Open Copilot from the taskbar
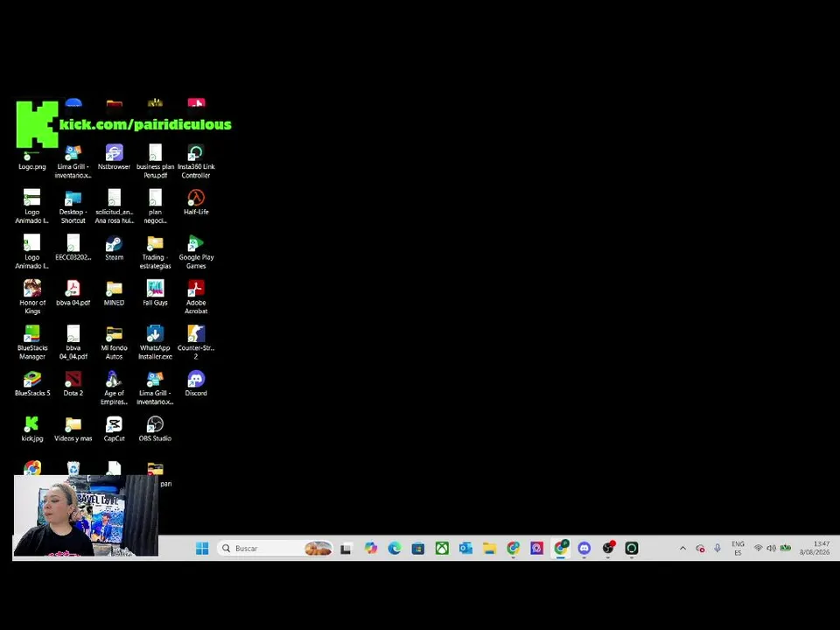Image resolution: width=840 pixels, height=630 pixels. tap(370, 548)
